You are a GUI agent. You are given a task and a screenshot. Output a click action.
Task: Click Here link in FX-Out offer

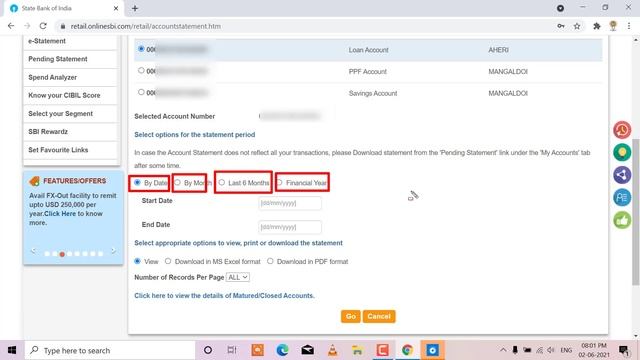[60, 213]
